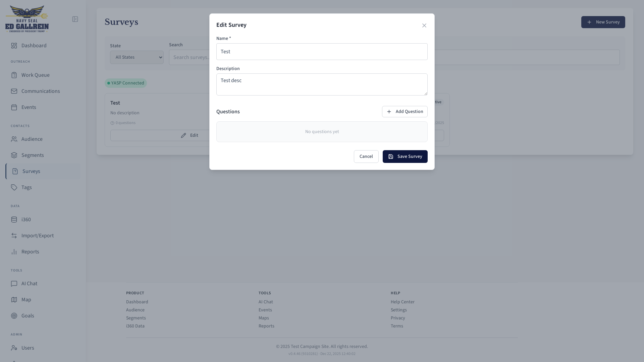
Task: Click the i360 database icon
Action: 14,220
